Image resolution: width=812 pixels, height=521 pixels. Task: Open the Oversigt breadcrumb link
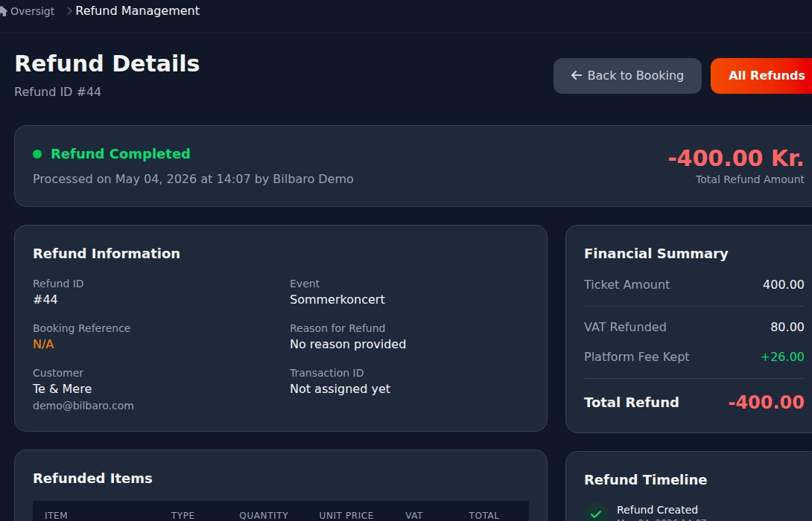pyautogui.click(x=32, y=11)
